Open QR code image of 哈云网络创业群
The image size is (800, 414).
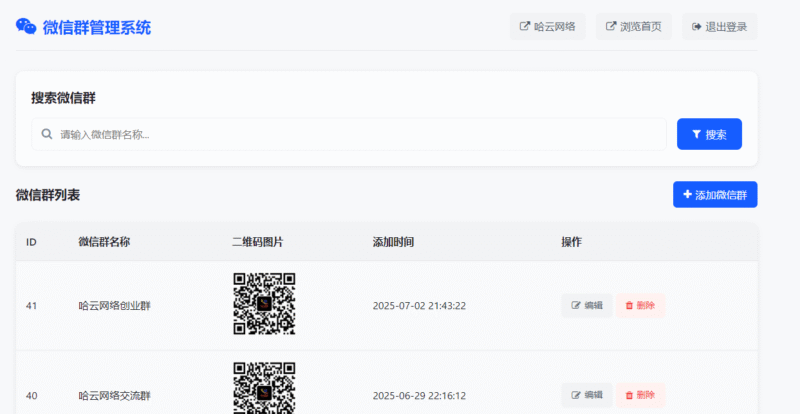[x=264, y=304]
